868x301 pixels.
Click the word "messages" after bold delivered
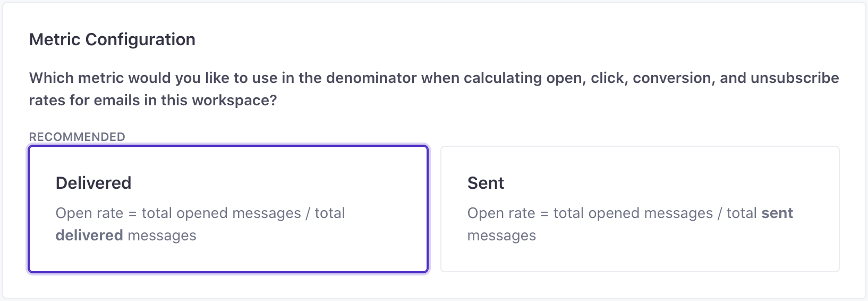pyautogui.click(x=162, y=236)
